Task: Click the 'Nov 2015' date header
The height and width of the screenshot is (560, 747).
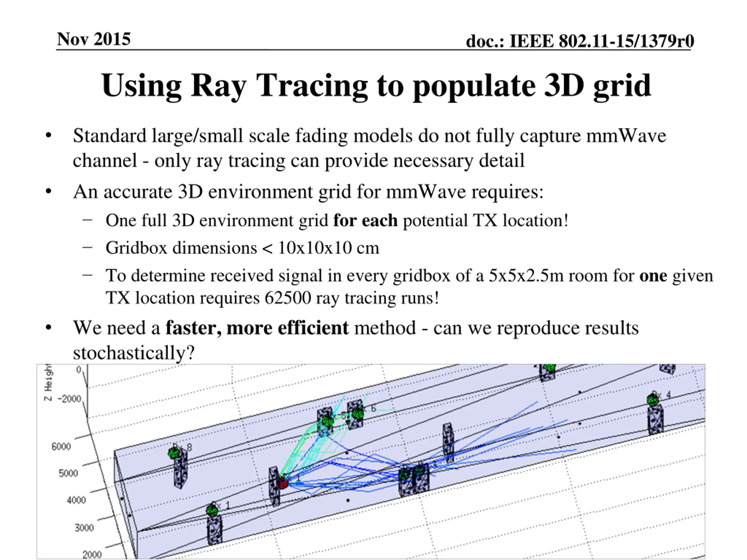Action: click(x=94, y=39)
